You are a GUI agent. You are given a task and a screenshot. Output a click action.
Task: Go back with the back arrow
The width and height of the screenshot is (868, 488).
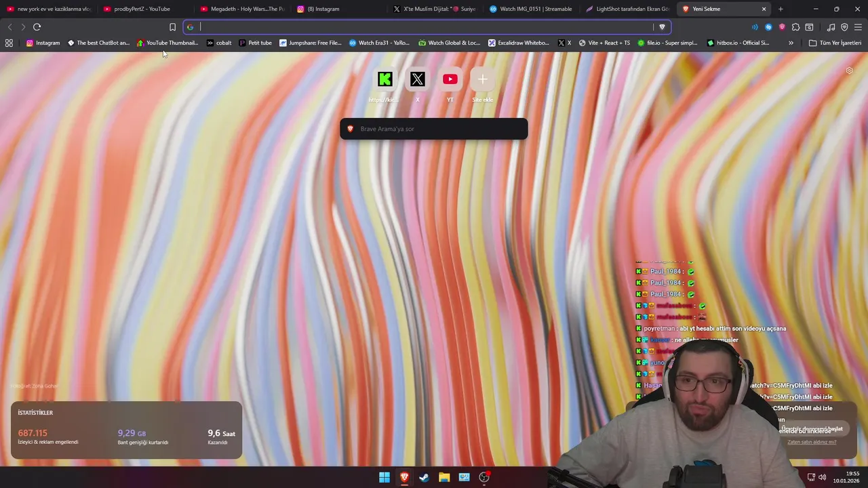coord(9,27)
